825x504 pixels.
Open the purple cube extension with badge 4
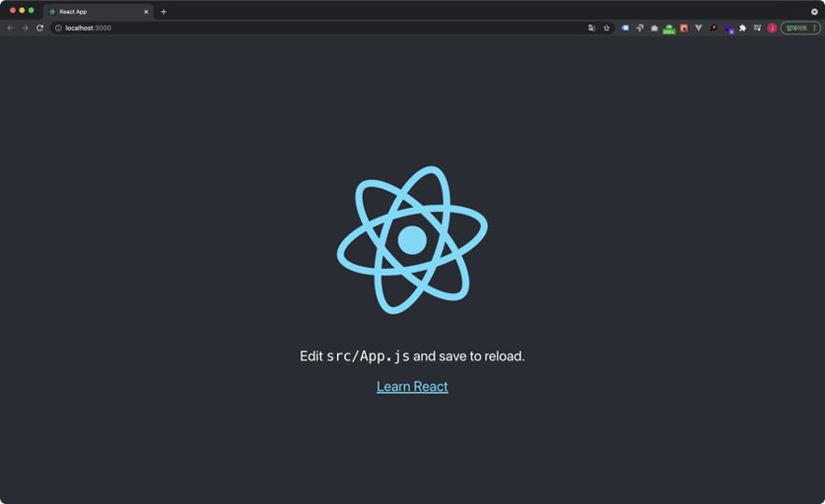[729, 29]
